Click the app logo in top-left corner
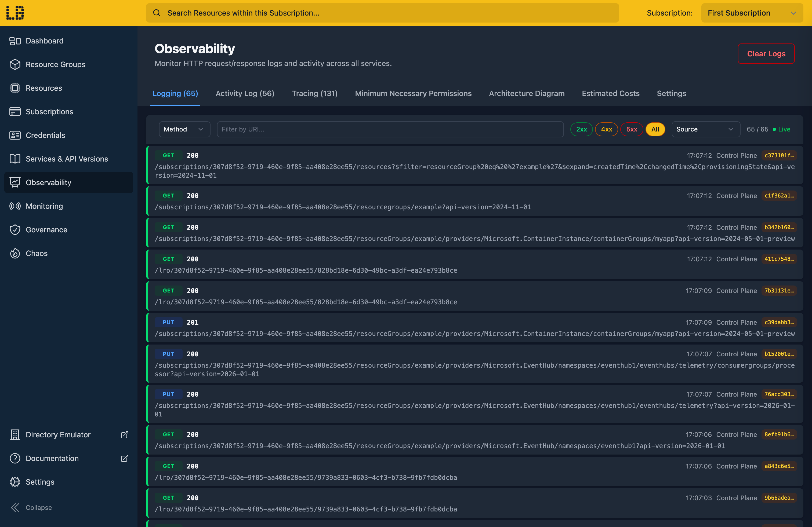 tap(15, 13)
